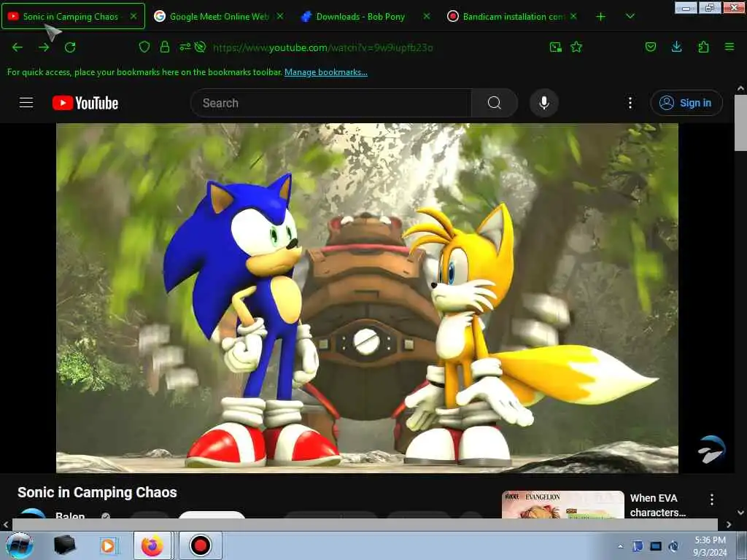Open a new browser tab
747x560 pixels.
click(x=601, y=17)
